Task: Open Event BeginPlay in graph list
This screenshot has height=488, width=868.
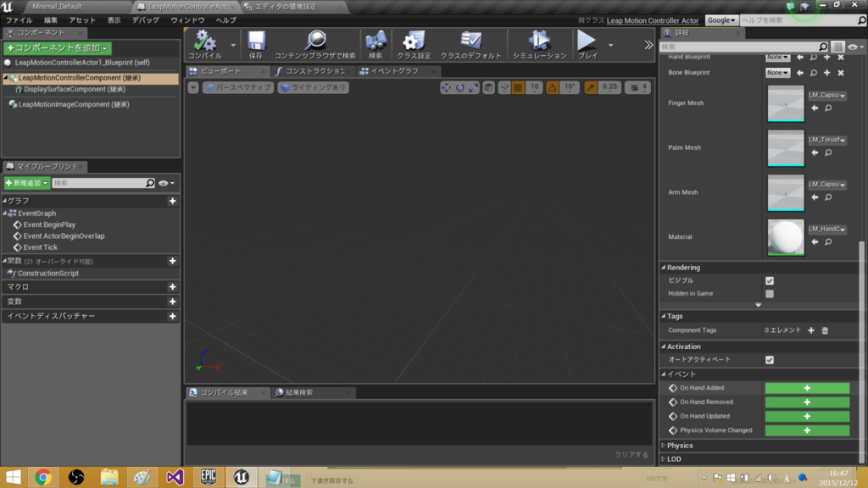Action: point(49,225)
